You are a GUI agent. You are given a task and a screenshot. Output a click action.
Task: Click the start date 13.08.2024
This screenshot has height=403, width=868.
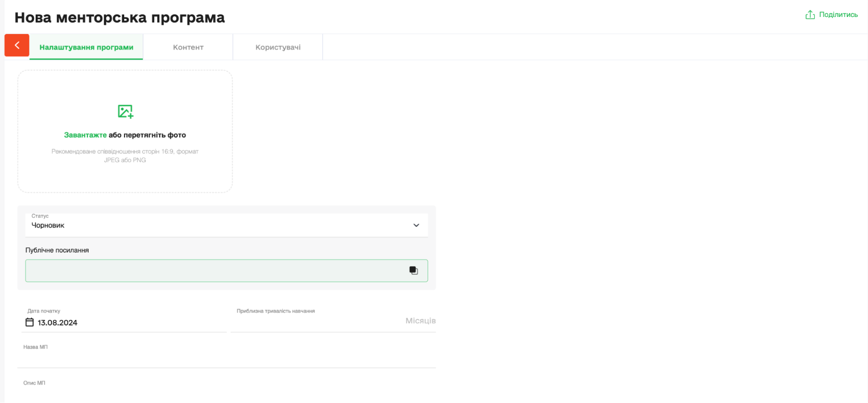[x=57, y=323]
